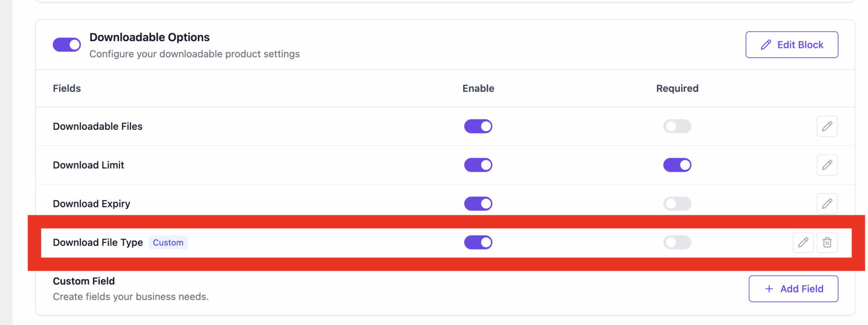Turn off Download Limit required toggle
This screenshot has width=868, height=325.
[677, 165]
